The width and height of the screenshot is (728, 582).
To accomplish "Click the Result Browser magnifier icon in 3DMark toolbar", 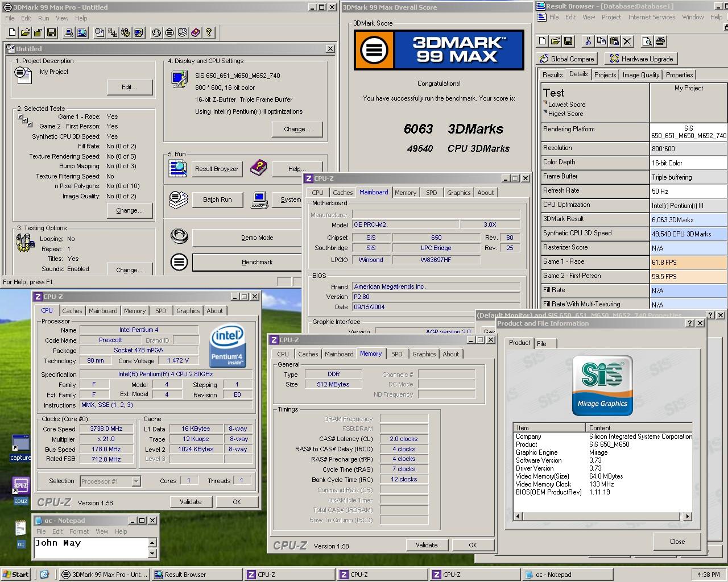I will (x=82, y=32).
